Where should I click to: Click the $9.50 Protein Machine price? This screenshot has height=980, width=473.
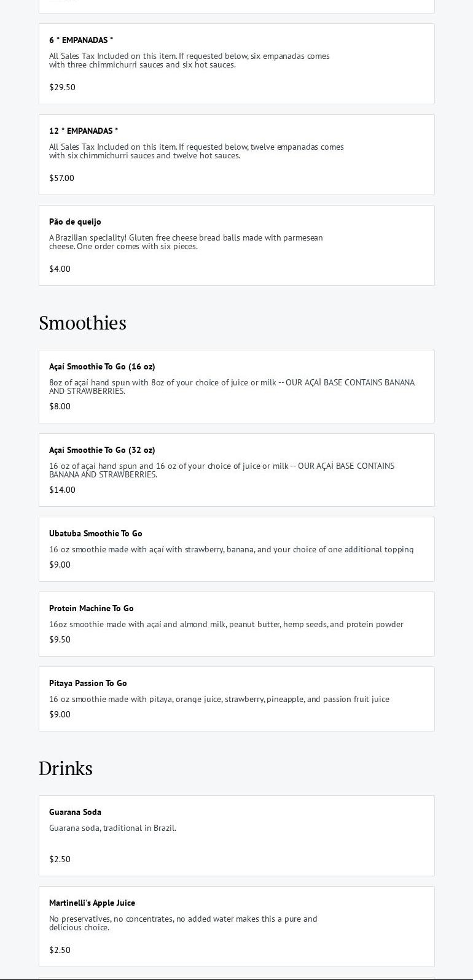pos(60,640)
